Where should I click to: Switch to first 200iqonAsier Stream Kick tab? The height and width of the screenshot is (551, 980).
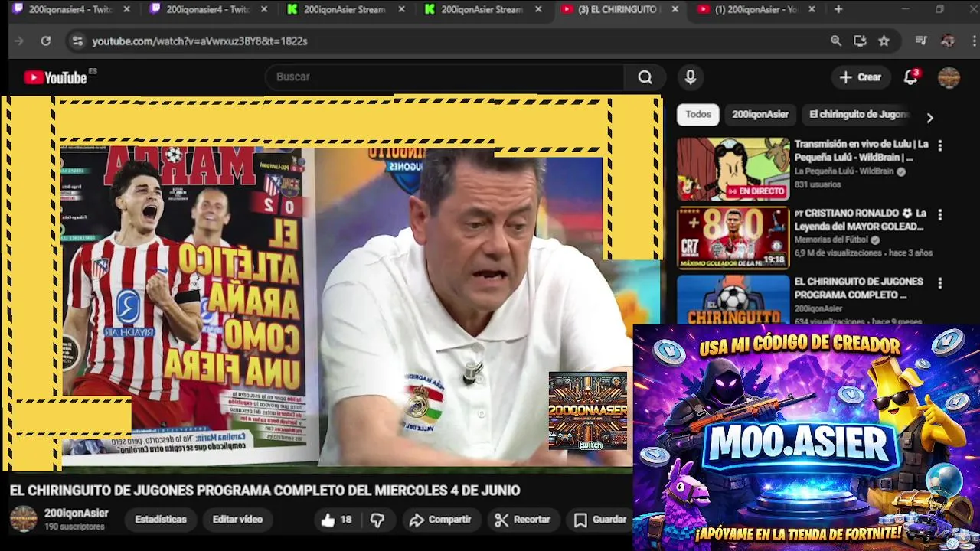click(345, 9)
